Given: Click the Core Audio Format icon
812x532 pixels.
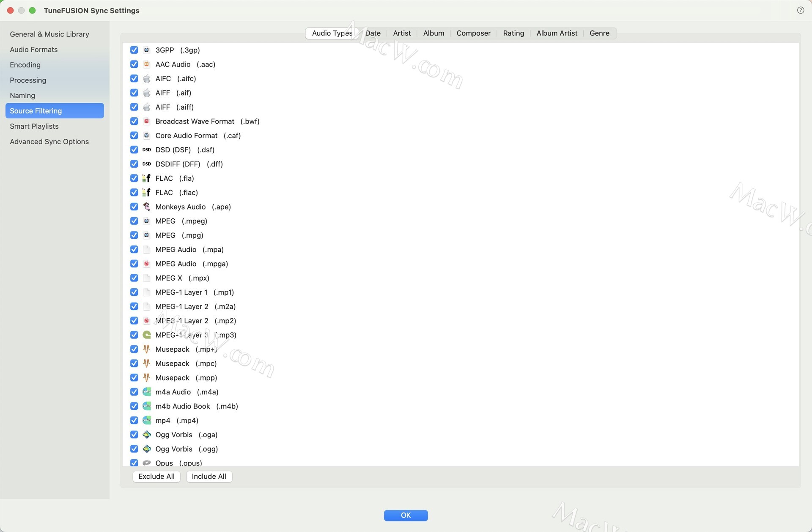Looking at the screenshot, I should (x=147, y=135).
